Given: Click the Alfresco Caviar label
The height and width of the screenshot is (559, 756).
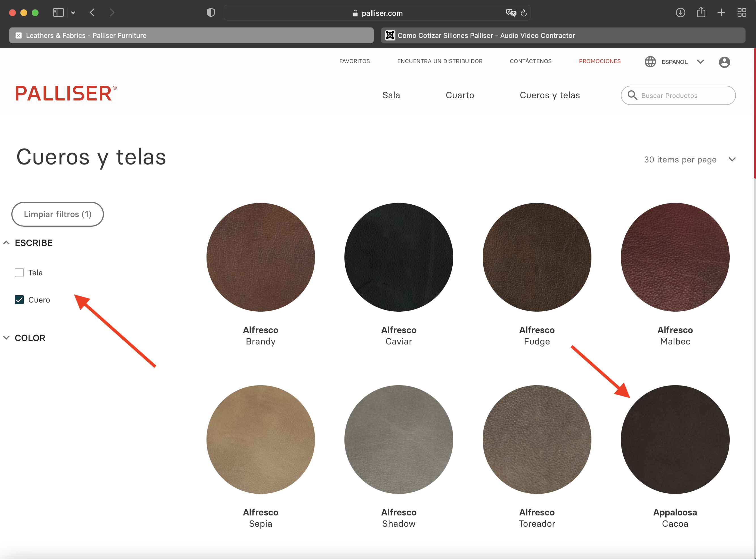Looking at the screenshot, I should (x=399, y=336).
